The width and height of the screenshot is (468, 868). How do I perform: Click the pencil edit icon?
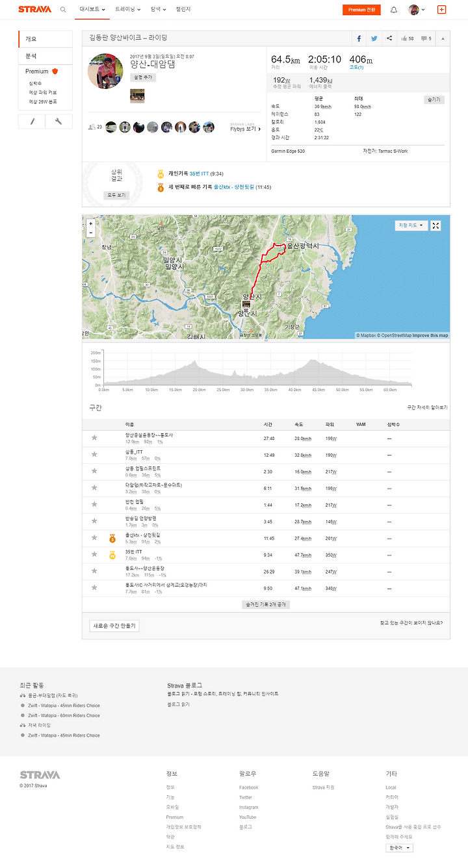coord(32,121)
